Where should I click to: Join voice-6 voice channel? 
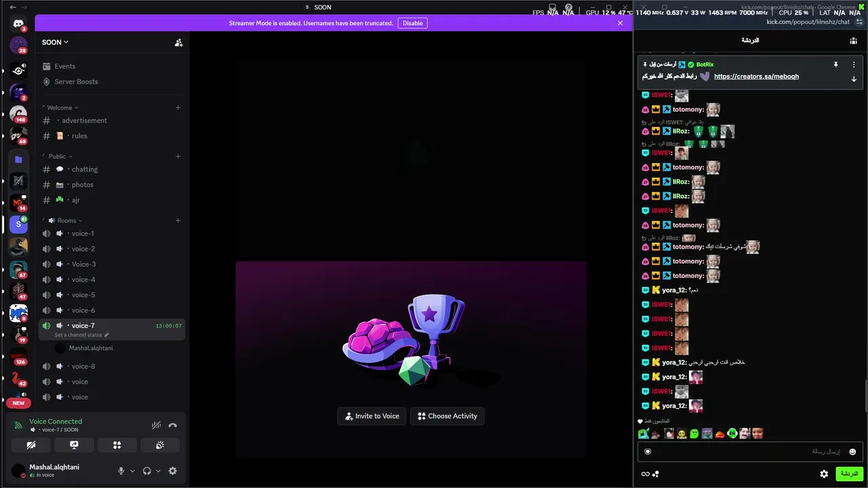(x=112, y=310)
